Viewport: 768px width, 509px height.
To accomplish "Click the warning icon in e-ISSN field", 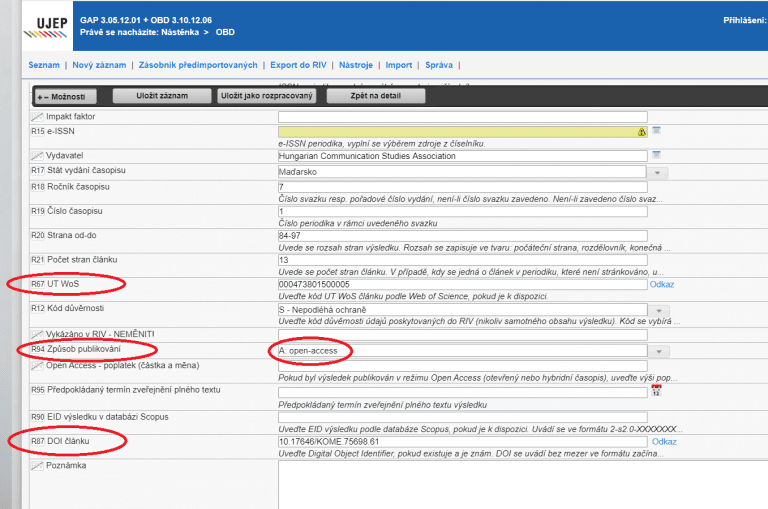I will [641, 131].
